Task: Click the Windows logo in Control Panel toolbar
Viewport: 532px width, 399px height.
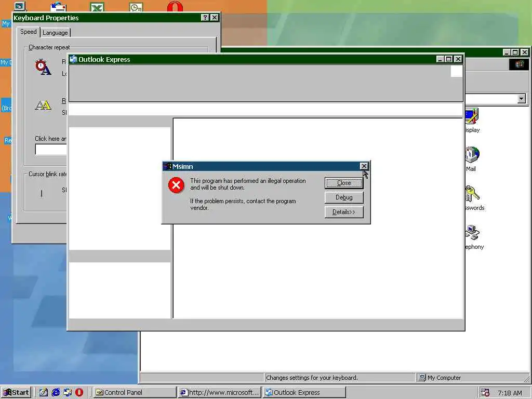Action: pos(519,64)
